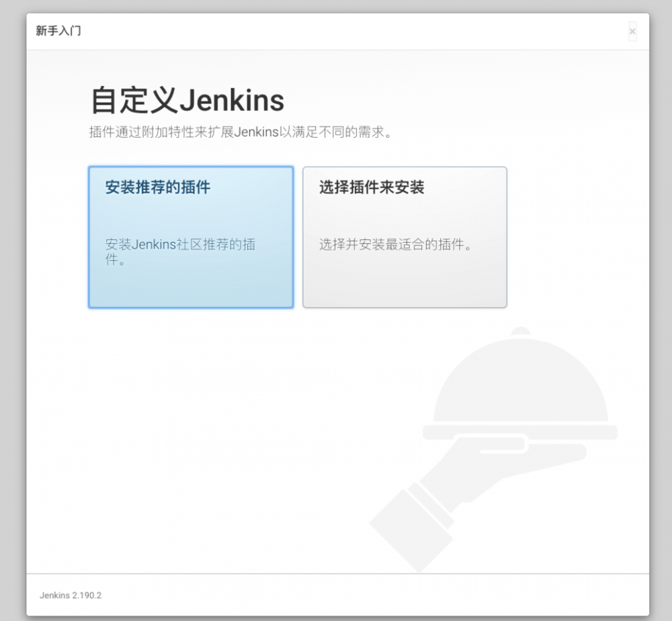Click the 自定义Jenkins heading
The width and height of the screenshot is (672, 621).
186,99
